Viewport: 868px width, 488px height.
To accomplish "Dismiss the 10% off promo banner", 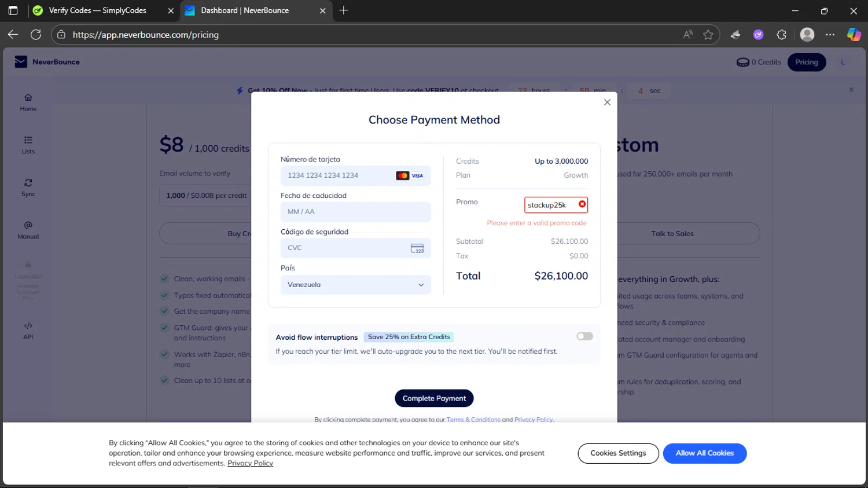I will [851, 90].
